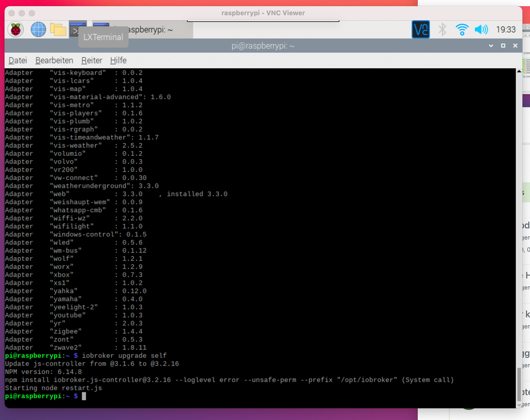Open Bluetooth tray menu
This screenshot has height=420, width=530.
pyautogui.click(x=442, y=30)
